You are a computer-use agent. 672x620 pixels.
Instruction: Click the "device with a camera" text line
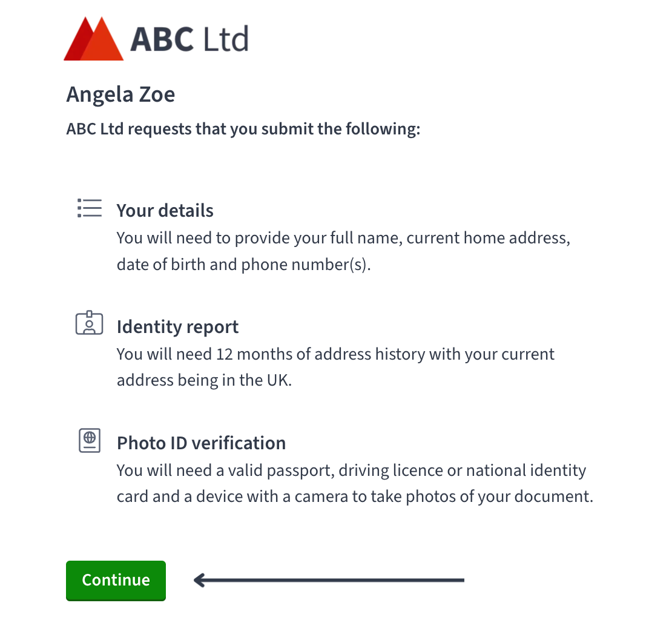(x=355, y=497)
